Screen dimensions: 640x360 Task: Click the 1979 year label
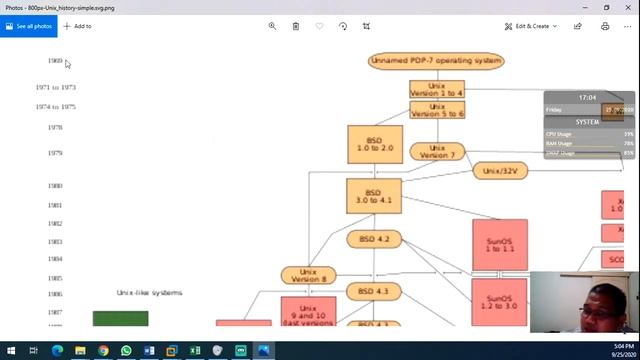pyautogui.click(x=55, y=153)
